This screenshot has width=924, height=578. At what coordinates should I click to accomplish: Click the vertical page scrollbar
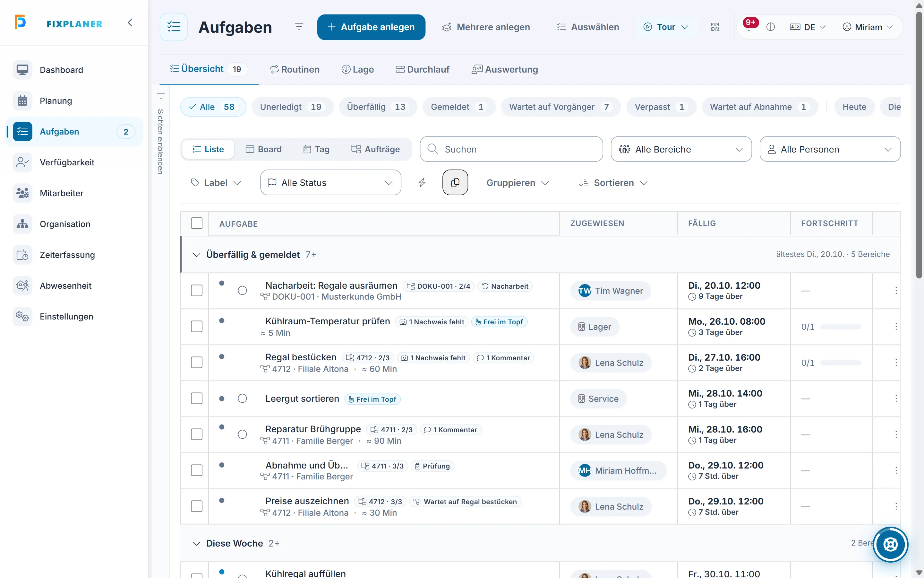click(x=919, y=145)
